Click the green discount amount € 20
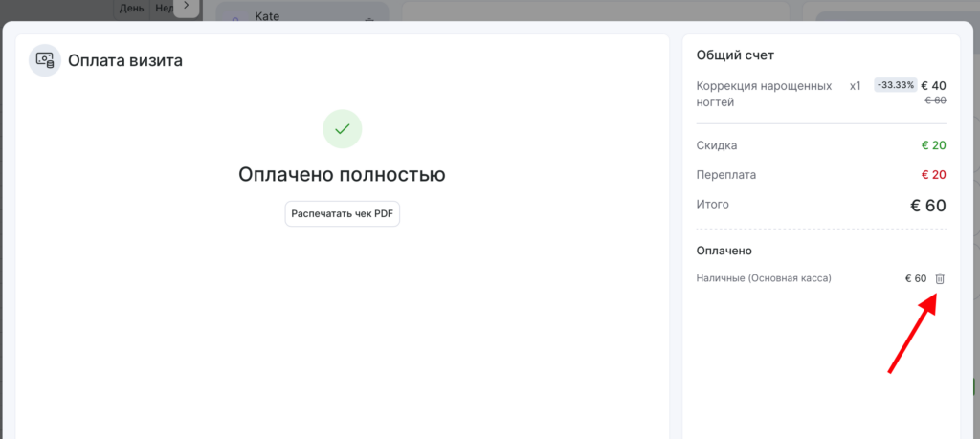980x439 pixels. (x=932, y=145)
